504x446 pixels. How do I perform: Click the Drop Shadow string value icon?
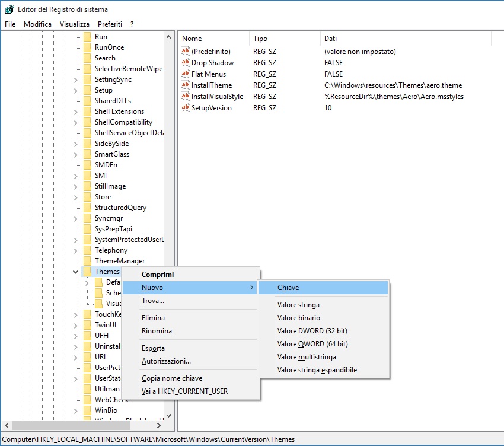[x=185, y=63]
